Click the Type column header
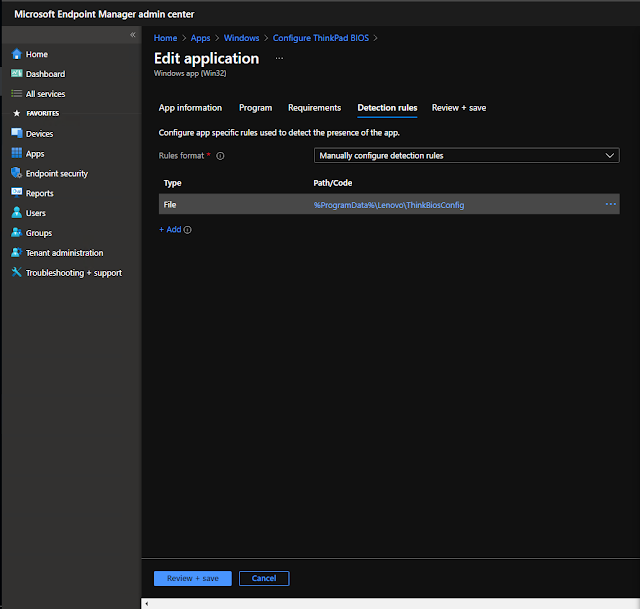The height and width of the screenshot is (609, 640). 172,183
